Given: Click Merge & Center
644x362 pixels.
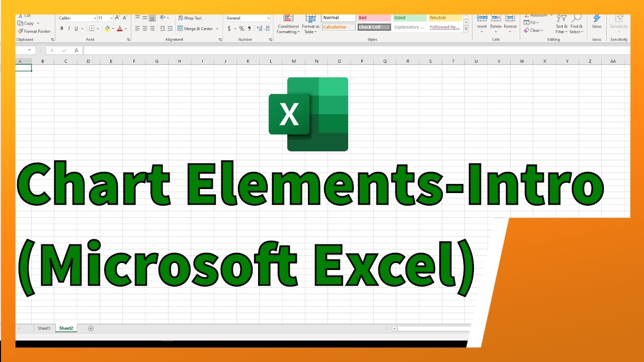Looking at the screenshot, I should point(195,29).
